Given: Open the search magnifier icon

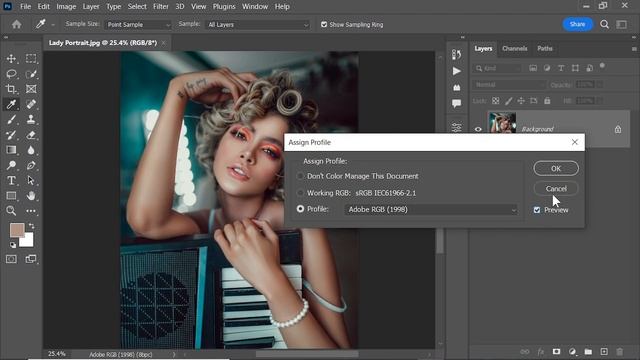Looking at the screenshot, I should pyautogui.click(x=604, y=24).
